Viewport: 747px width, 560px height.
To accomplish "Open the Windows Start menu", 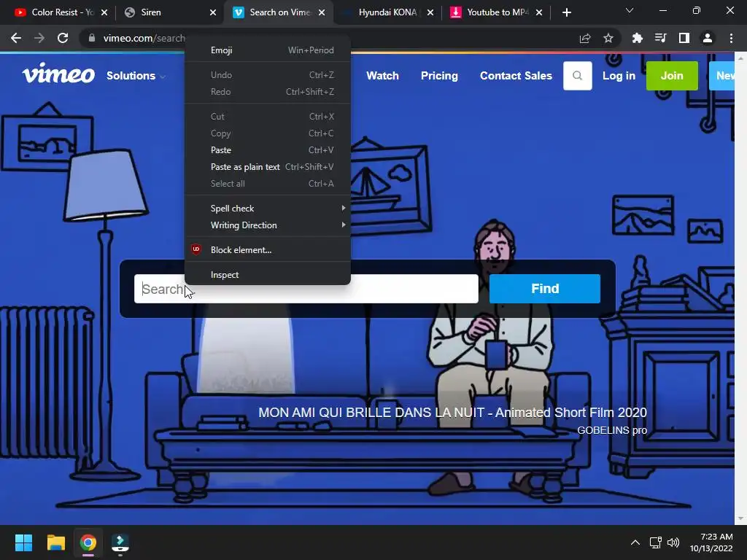I will [23, 542].
